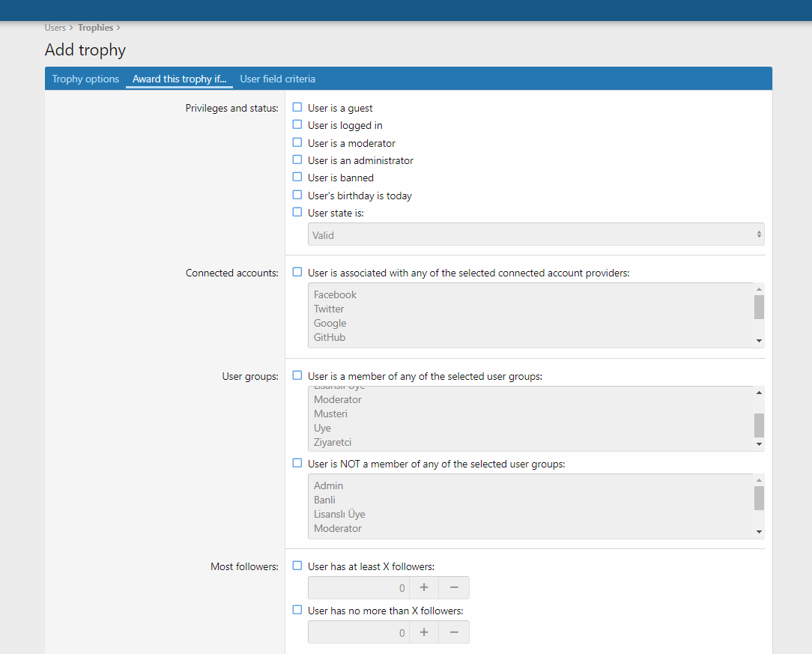The image size is (812, 654).
Task: Click the at least X followers number field
Action: coord(358,588)
